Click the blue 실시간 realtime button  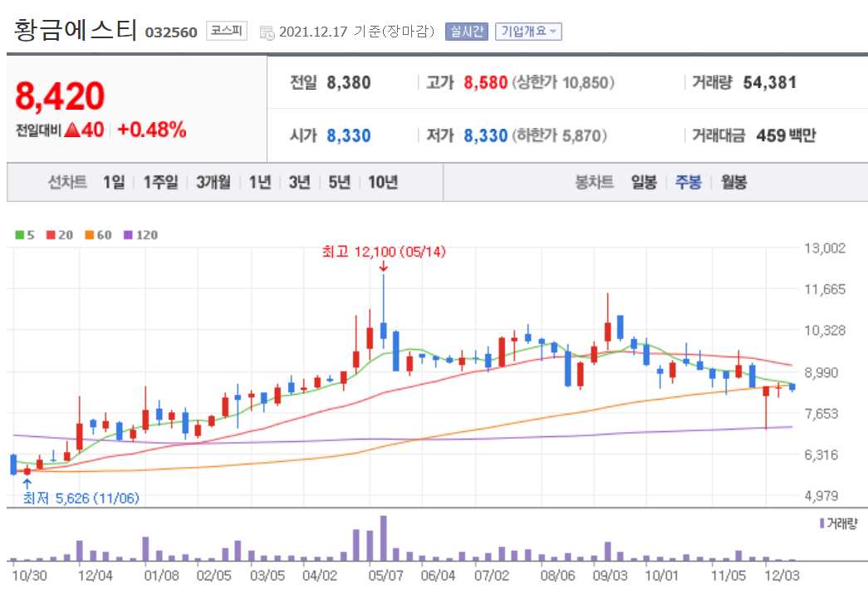coord(467,32)
